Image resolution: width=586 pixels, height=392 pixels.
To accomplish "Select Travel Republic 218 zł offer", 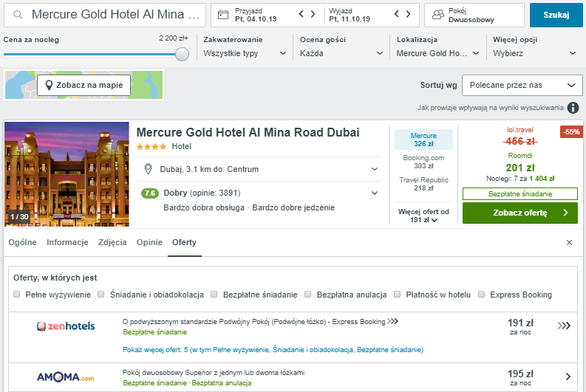I will (423, 184).
